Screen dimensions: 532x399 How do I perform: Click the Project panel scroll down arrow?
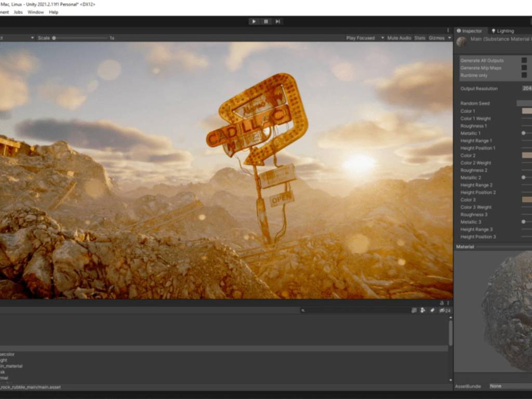450,380
